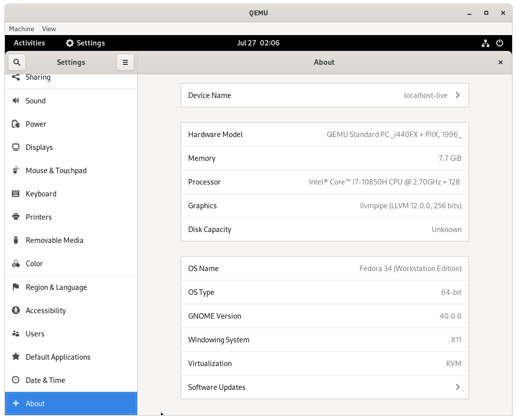This screenshot has height=420, width=517.
Task: Select Region & Language panel
Action: coord(71,287)
